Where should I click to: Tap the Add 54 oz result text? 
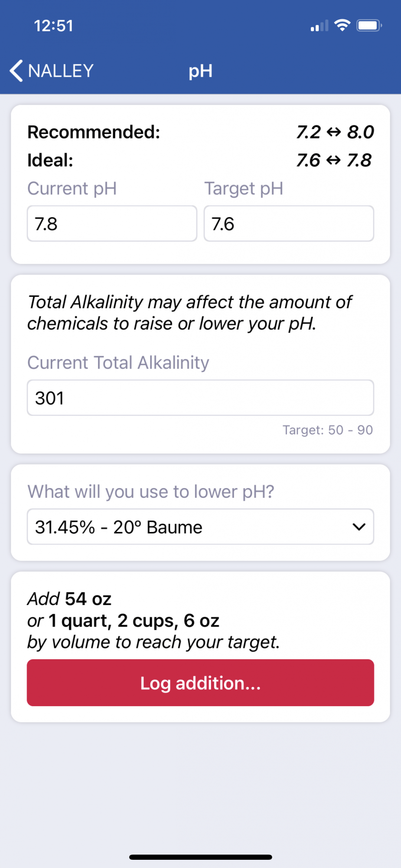pyautogui.click(x=69, y=599)
